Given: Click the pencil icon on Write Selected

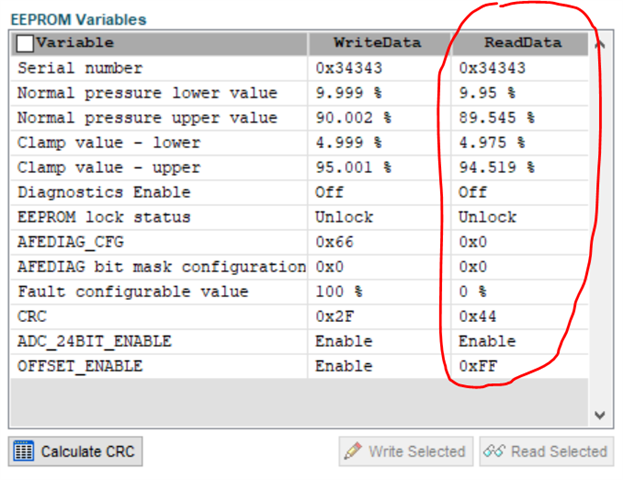Looking at the screenshot, I should click(352, 452).
